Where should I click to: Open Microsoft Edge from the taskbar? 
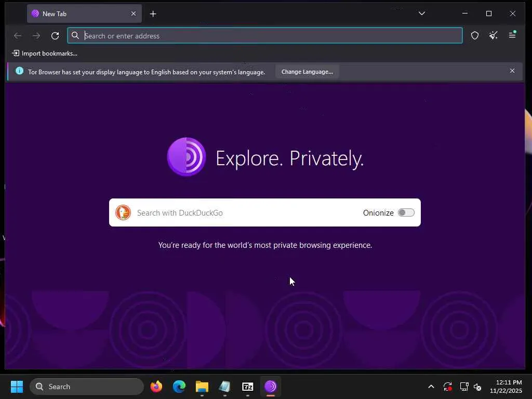[x=179, y=387]
